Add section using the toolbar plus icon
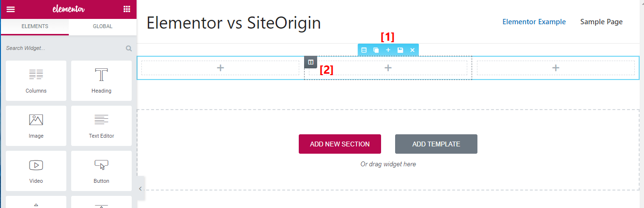This screenshot has width=644, height=208. pyautogui.click(x=388, y=50)
